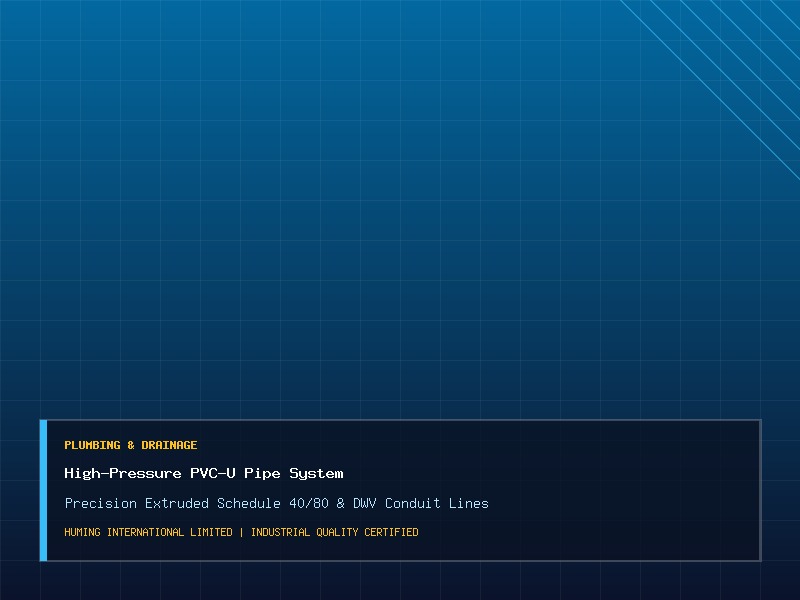
Task: Click the ampersand in the yellow category label
Action: click(x=131, y=445)
